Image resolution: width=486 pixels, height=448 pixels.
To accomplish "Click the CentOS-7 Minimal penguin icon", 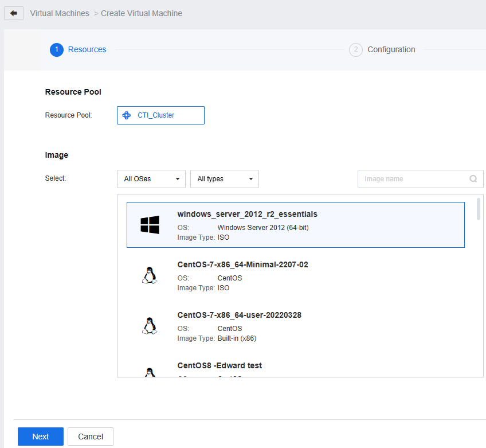I will point(149,275).
